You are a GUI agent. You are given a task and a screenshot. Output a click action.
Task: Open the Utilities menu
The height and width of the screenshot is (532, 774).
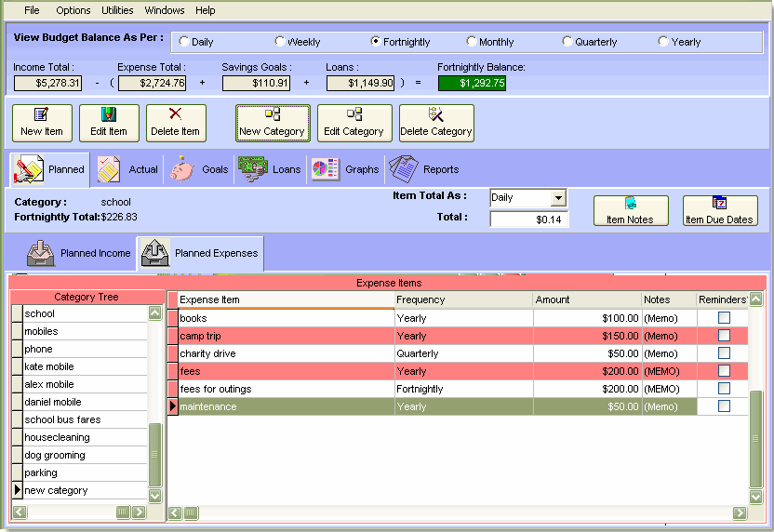(117, 10)
